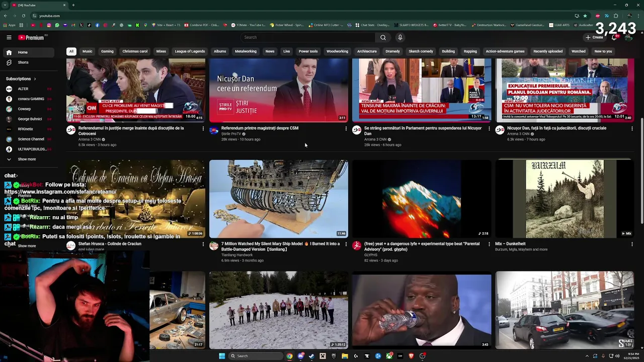Click the YouTube Premium logo

tap(31, 38)
